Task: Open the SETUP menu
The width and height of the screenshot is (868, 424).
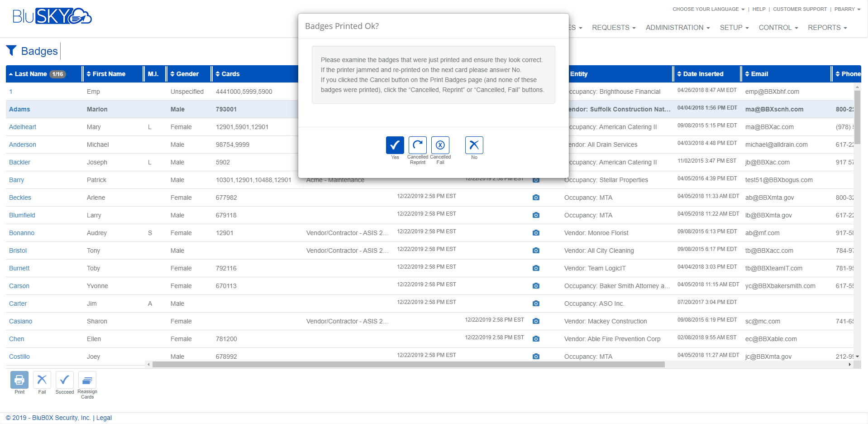Action: [734, 27]
